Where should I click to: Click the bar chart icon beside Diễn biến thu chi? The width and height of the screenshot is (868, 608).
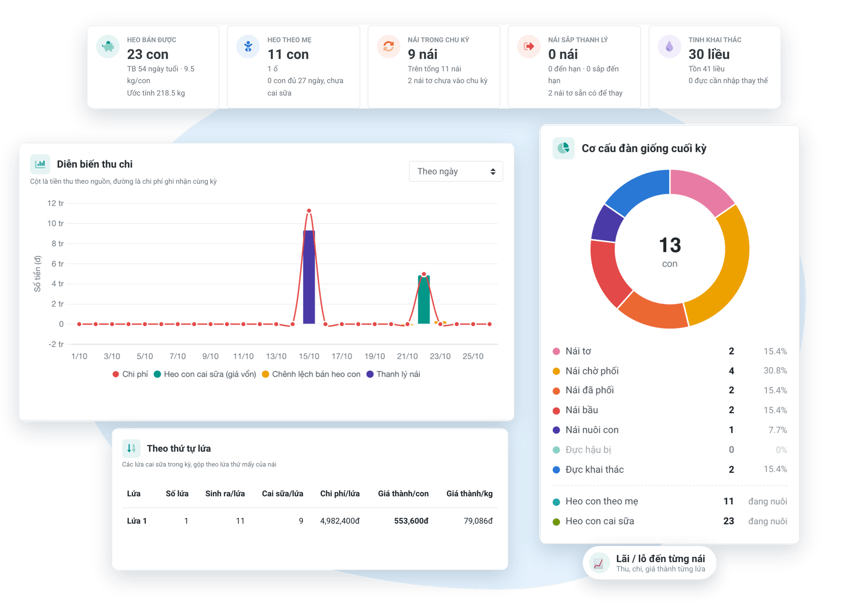[40, 164]
